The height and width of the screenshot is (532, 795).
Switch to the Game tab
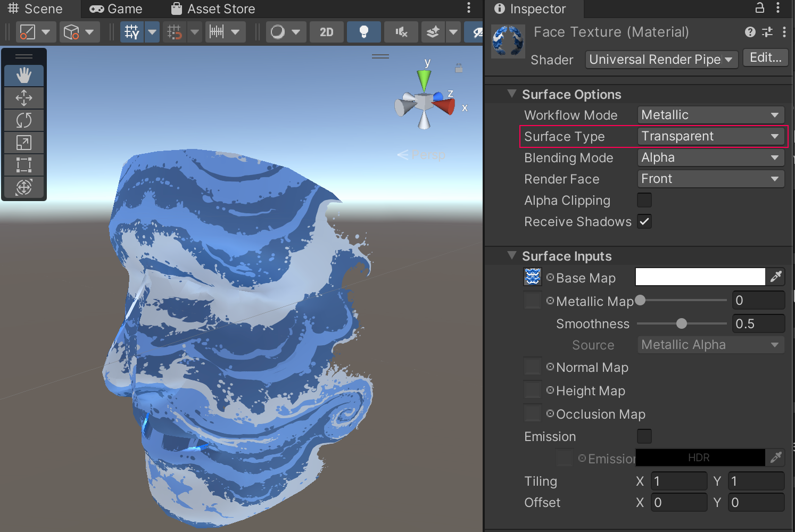tap(116, 9)
